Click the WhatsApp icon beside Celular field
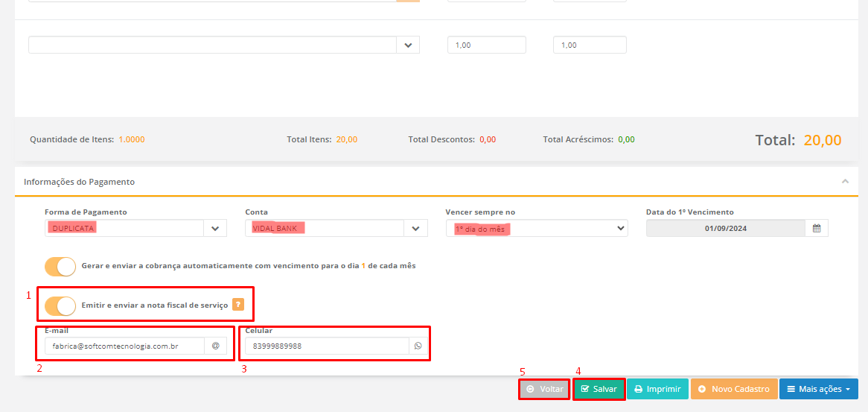The width and height of the screenshot is (868, 412). pos(418,346)
